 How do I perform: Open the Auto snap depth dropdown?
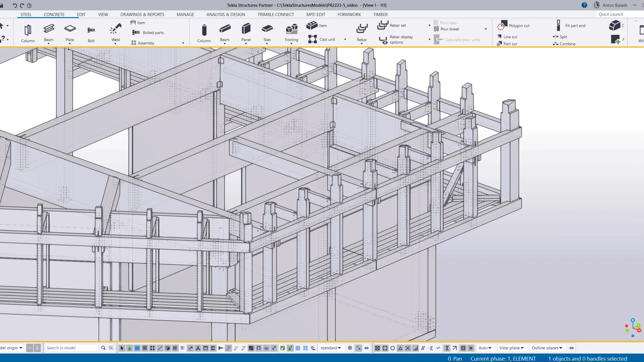pyautogui.click(x=485, y=348)
